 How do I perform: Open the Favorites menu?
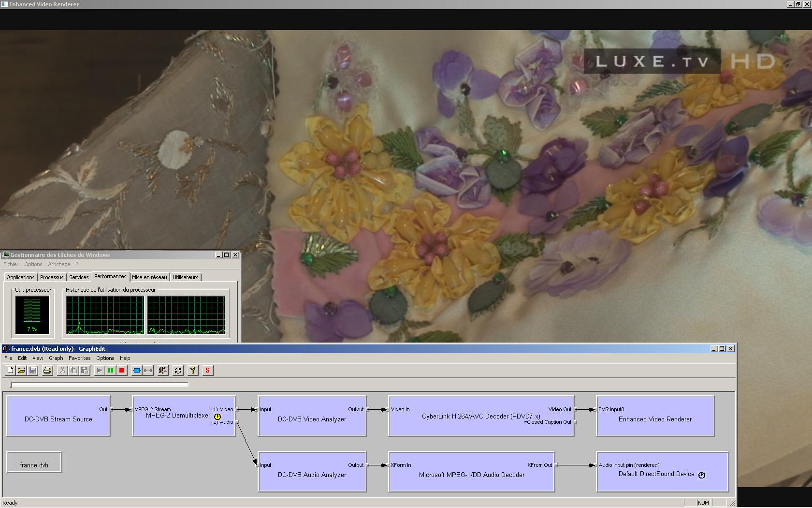coord(79,359)
